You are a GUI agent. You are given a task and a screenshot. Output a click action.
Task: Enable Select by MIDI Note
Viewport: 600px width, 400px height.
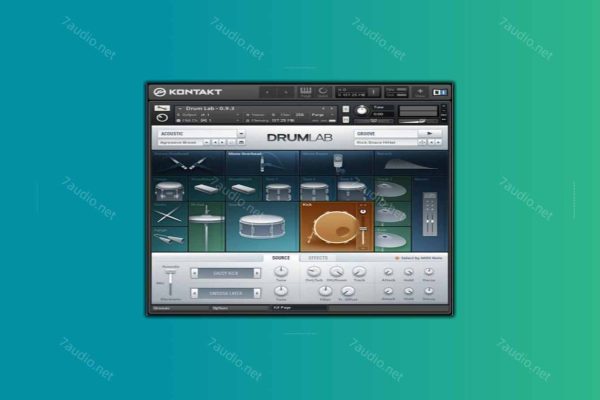419,258
